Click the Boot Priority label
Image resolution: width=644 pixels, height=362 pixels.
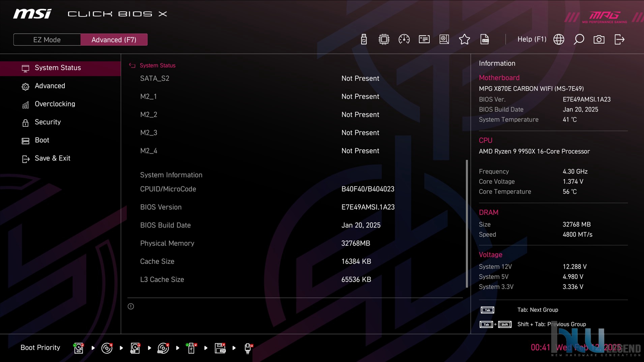[x=40, y=348]
